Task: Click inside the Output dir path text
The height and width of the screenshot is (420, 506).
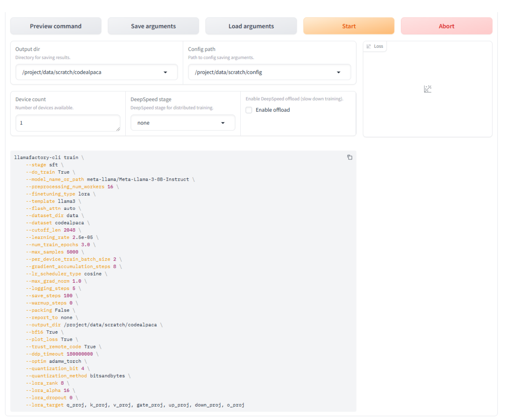Action: click(89, 73)
